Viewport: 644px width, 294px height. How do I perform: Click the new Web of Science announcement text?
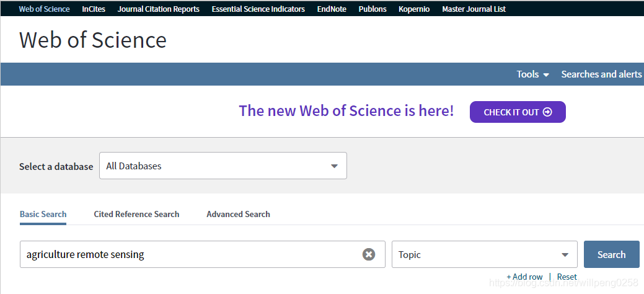(x=346, y=110)
